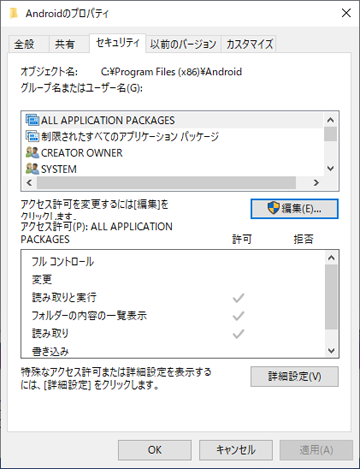Click the checkmark for フォルダーの内容の一覧表示
360x469 pixels.
[239, 315]
